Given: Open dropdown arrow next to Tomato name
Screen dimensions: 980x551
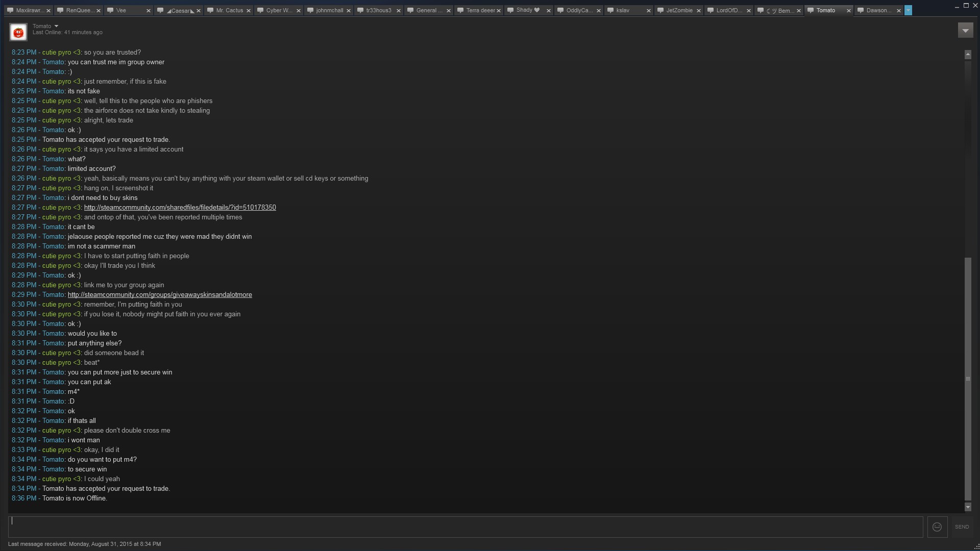Looking at the screenshot, I should tap(56, 26).
